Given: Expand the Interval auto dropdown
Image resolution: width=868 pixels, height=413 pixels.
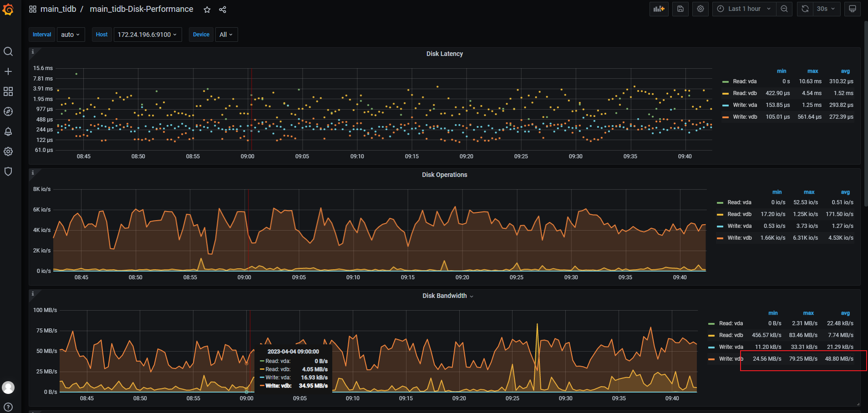Looking at the screenshot, I should point(71,35).
